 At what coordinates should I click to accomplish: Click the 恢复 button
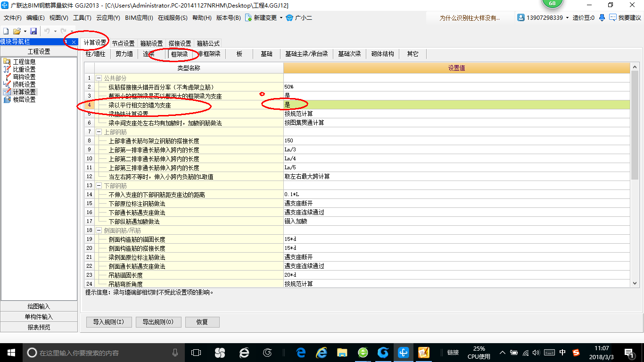202,322
